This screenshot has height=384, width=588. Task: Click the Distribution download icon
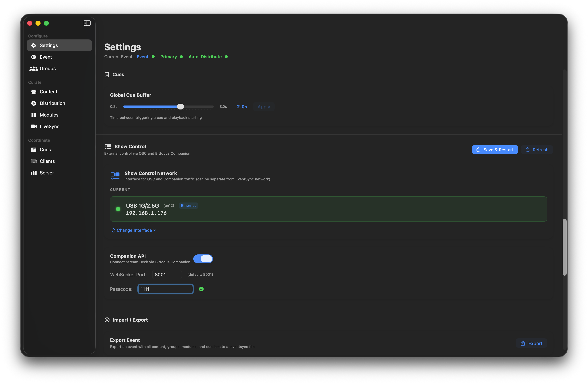34,104
